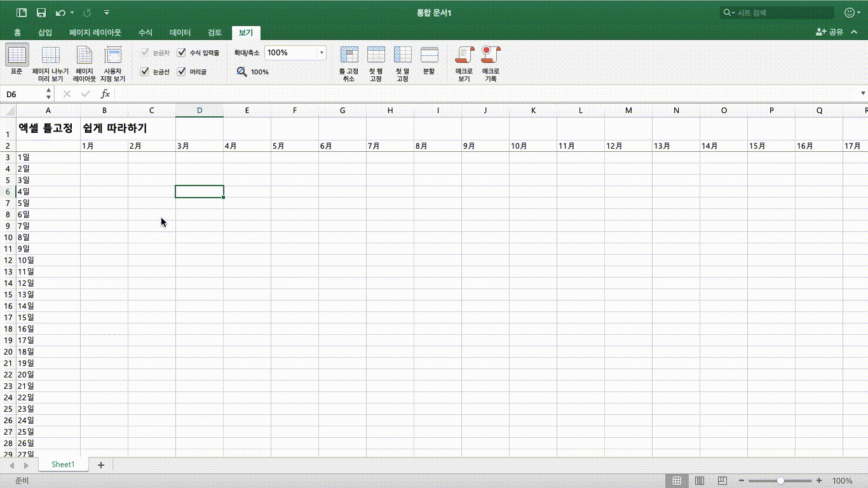The image size is (868, 488).
Task: Open the zoom percentage dropdown arrow
Action: pyautogui.click(x=322, y=53)
